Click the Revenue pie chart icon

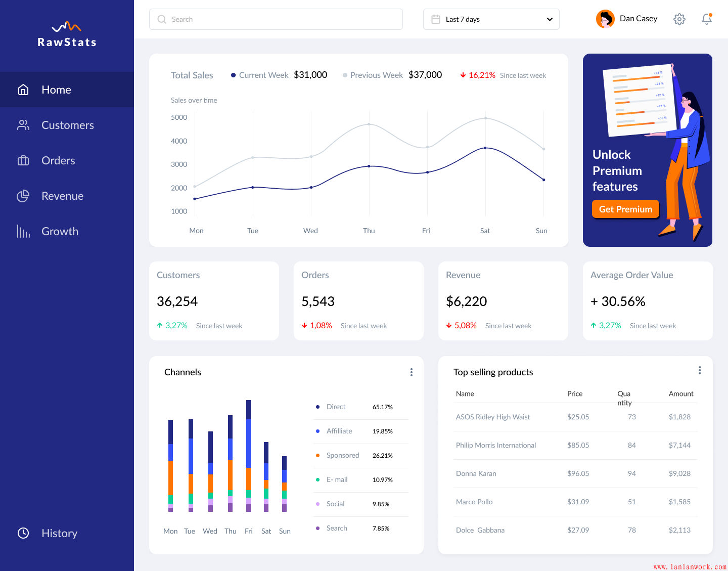[x=23, y=196]
